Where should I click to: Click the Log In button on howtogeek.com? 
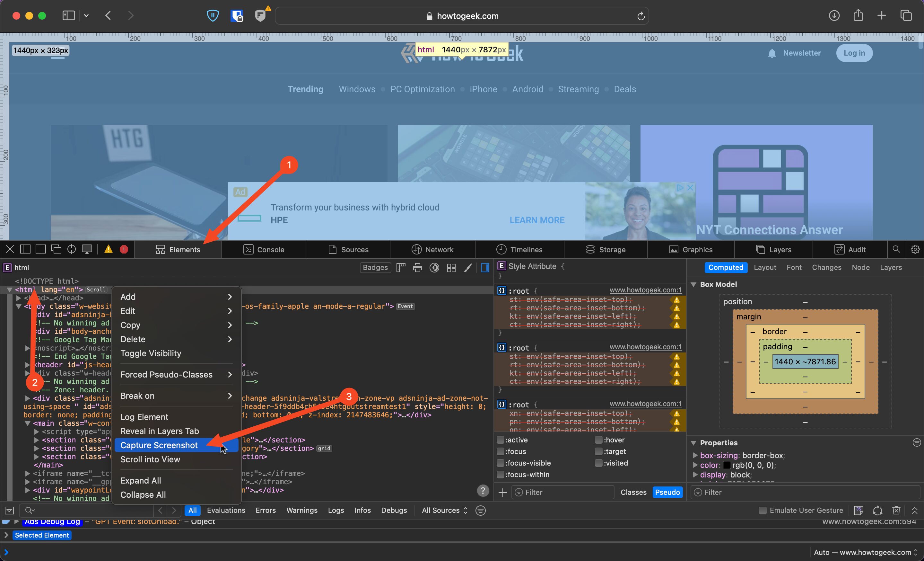tap(854, 53)
